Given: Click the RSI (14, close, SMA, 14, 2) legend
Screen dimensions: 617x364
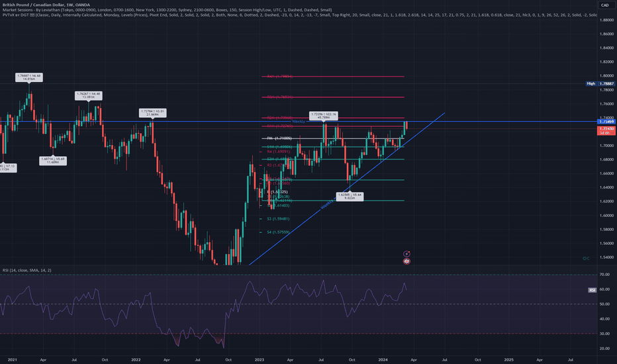Looking at the screenshot, I should 26,270.
